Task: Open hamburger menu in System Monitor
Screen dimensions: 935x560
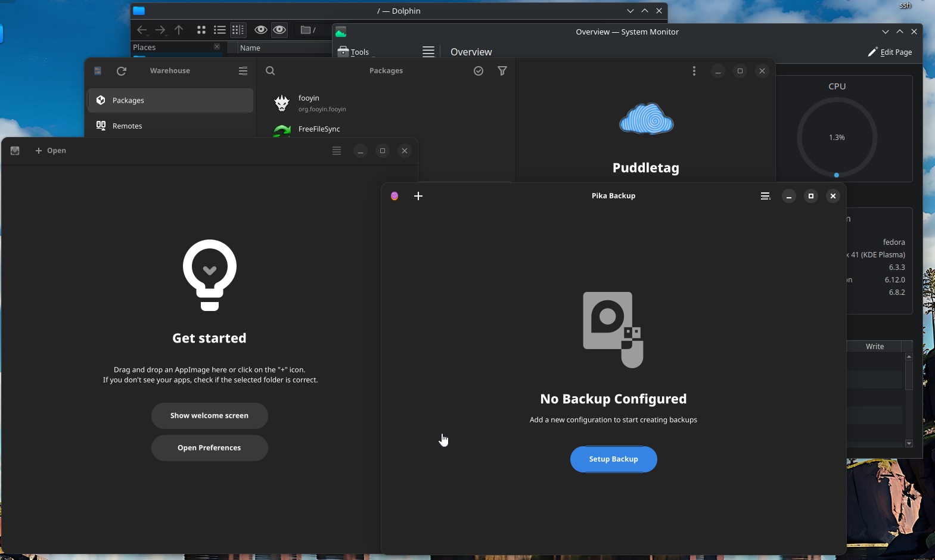Action: pyautogui.click(x=428, y=52)
